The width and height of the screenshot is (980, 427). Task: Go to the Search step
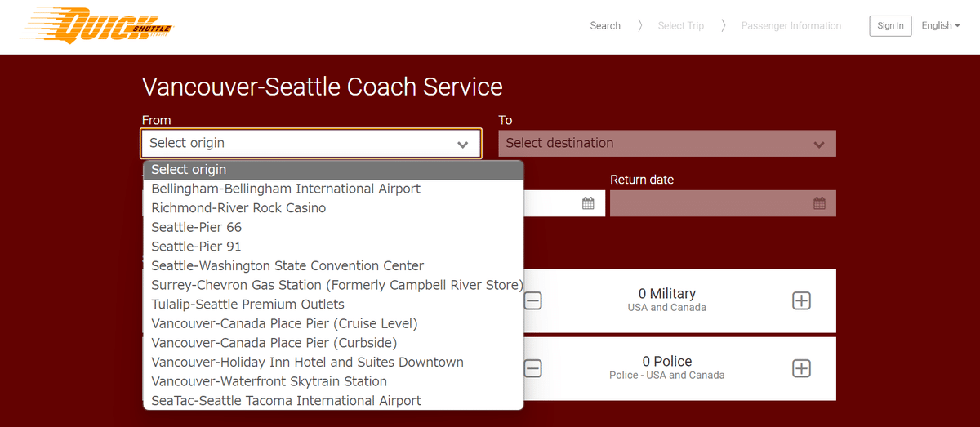pyautogui.click(x=605, y=25)
